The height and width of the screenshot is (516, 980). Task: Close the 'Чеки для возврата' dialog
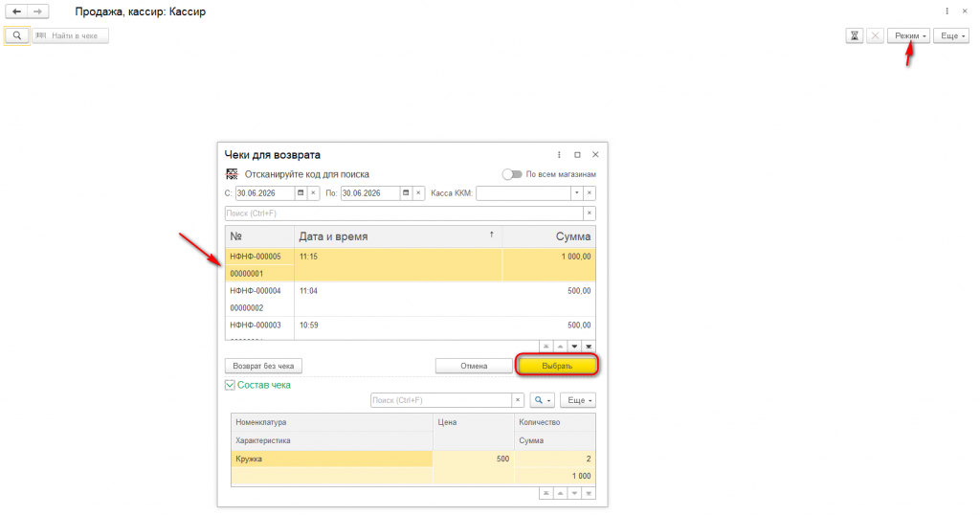[x=595, y=154]
